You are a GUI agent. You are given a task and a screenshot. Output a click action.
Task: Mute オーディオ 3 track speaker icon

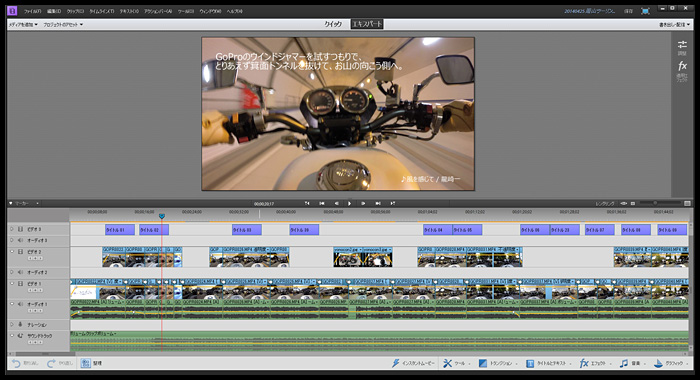pyautogui.click(x=20, y=240)
